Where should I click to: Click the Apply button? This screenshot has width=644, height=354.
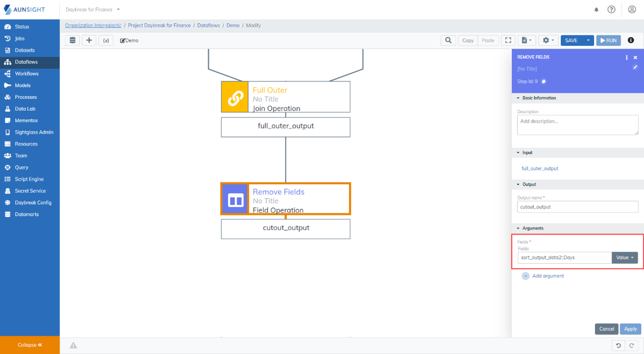[x=630, y=329]
